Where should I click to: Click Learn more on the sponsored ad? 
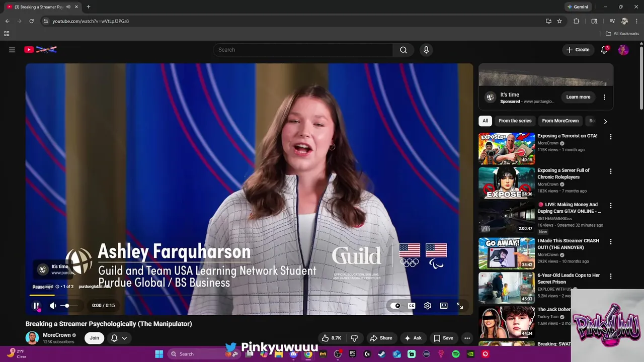[x=578, y=97]
